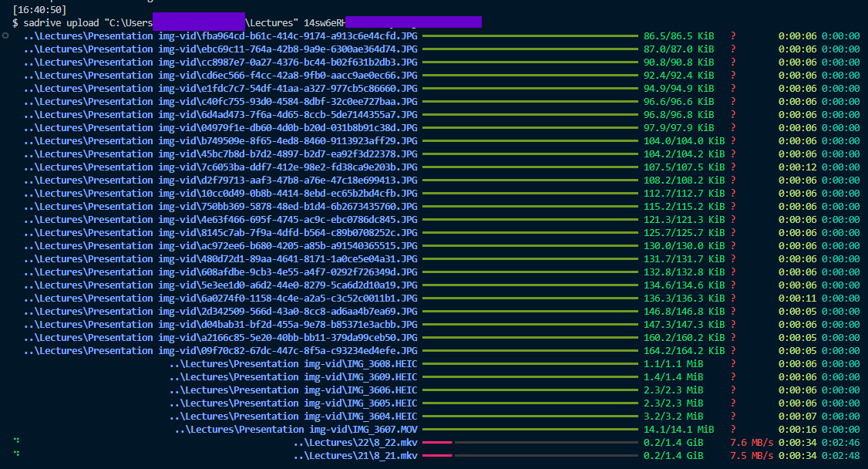Select the 7.5 MB/s transfer speed
This screenshot has width=868, height=469.
click(752, 456)
